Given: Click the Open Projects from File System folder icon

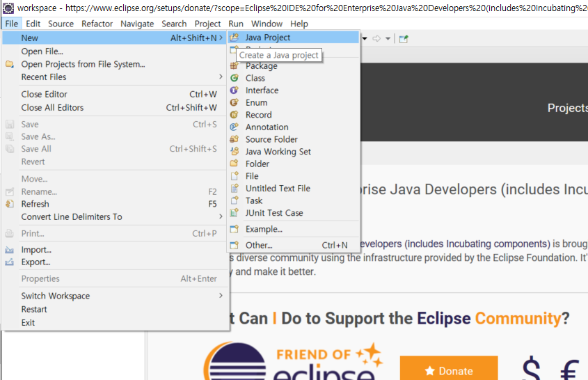Looking at the screenshot, I should [x=10, y=64].
